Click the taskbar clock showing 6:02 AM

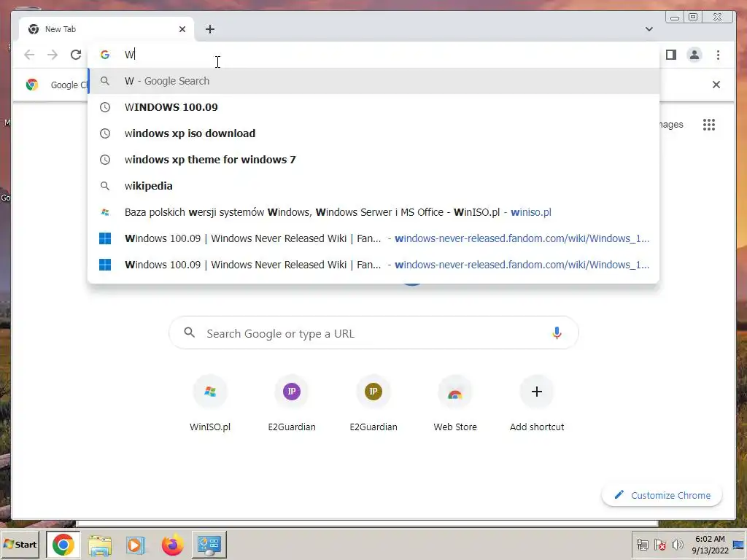click(710, 545)
